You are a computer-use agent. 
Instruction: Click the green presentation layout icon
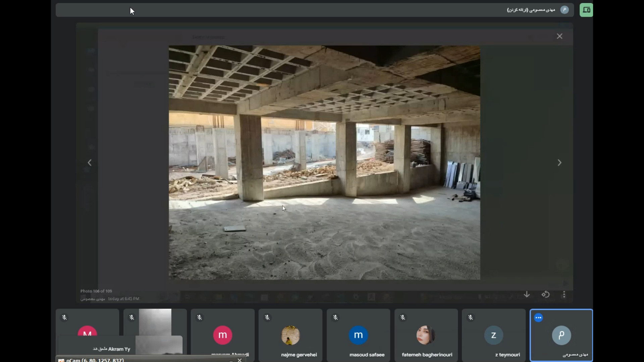pos(586,10)
